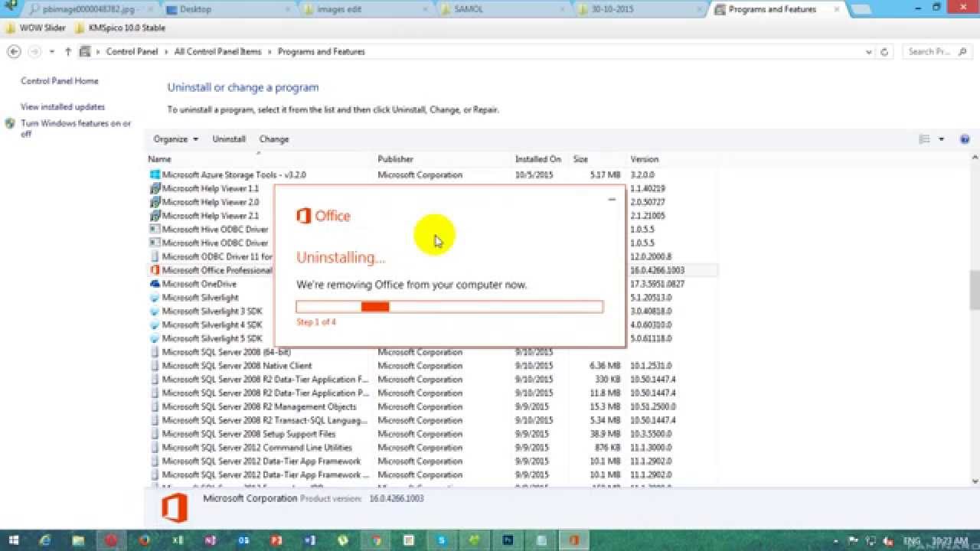Open Photoshop from the taskbar

pyautogui.click(x=508, y=540)
